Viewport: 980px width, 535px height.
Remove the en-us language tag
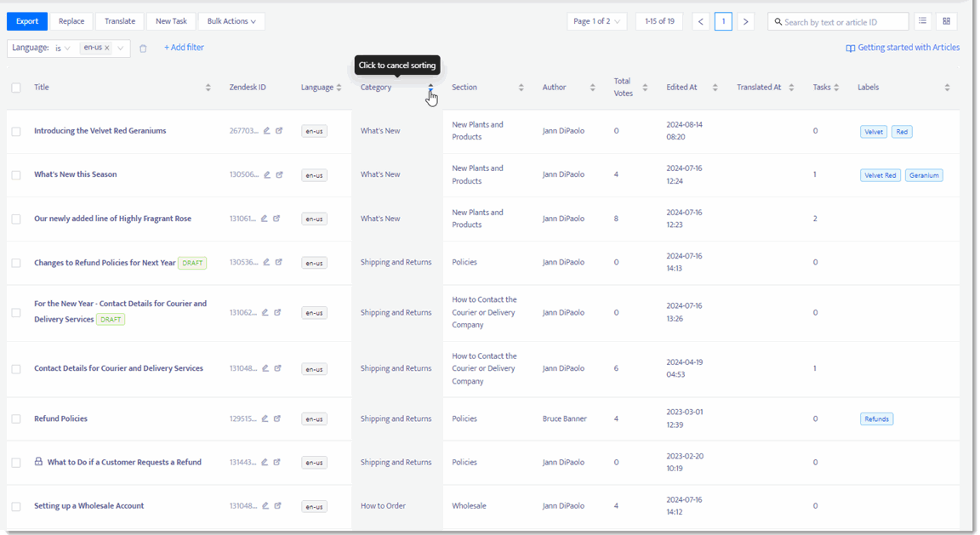point(107,48)
